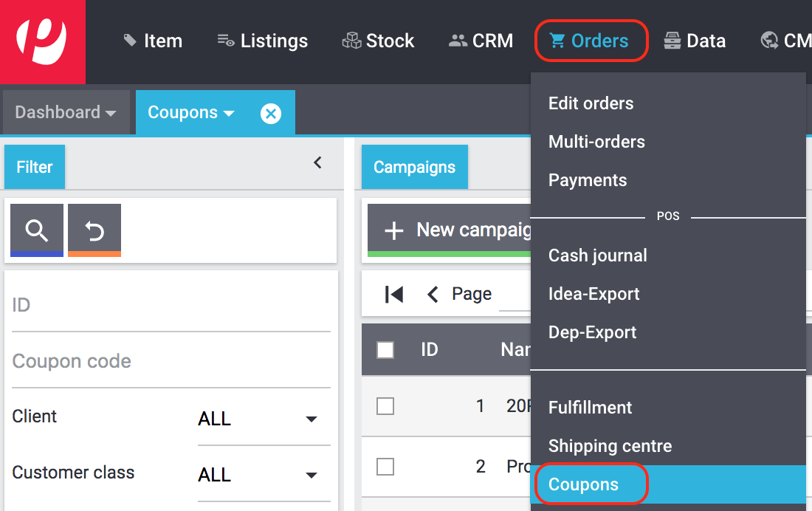Open the Client dropdown

point(264,419)
